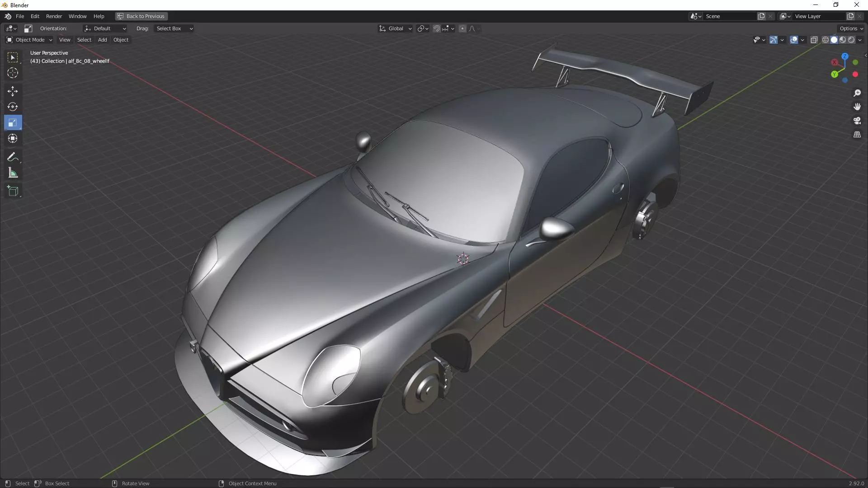Open the Object Mode dropdown
The image size is (868, 488).
coord(29,40)
